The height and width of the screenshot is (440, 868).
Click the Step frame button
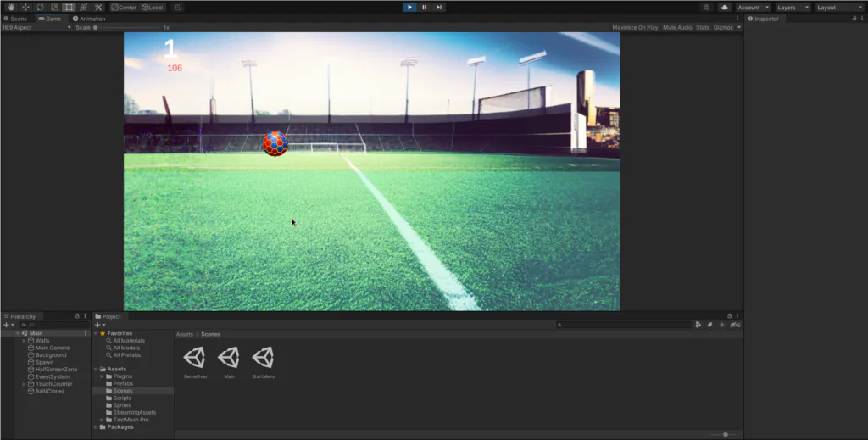(x=438, y=7)
